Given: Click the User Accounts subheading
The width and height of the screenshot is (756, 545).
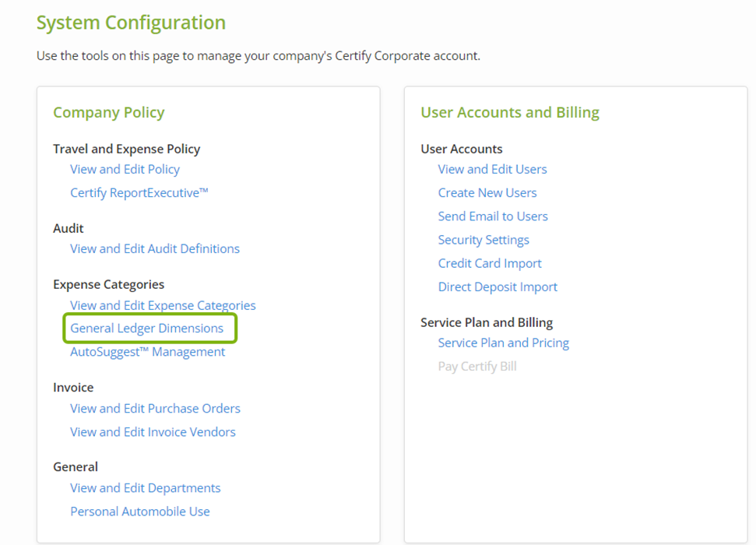Looking at the screenshot, I should 462,149.
